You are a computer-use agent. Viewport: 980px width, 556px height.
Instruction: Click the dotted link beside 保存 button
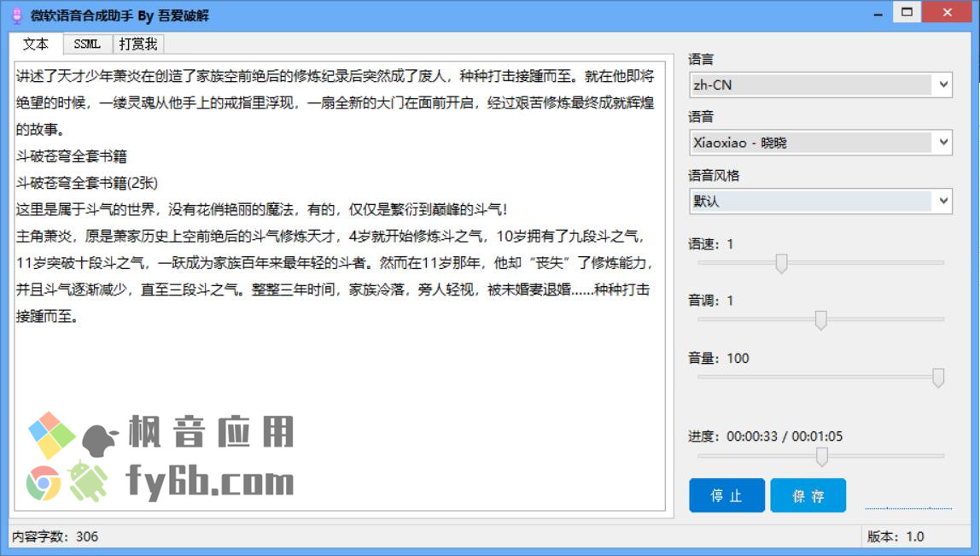pos(908,508)
